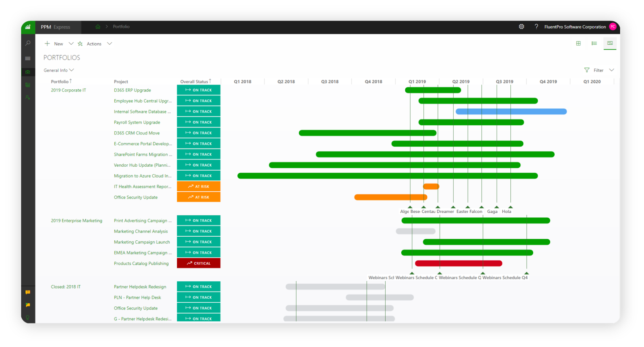Click the lightbulb icon at sidebar bottom
This screenshot has width=644, height=347.
tap(28, 318)
